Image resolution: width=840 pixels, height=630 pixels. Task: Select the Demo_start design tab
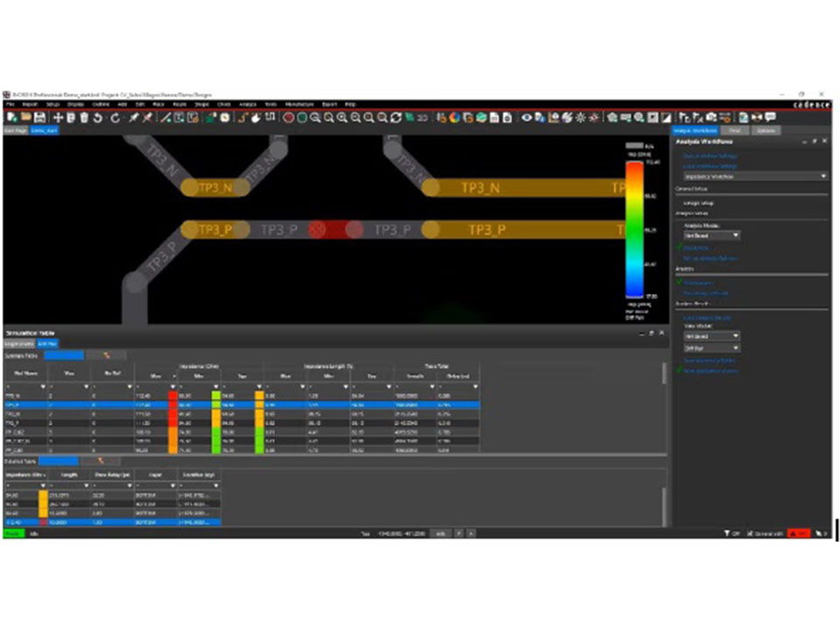point(43,130)
